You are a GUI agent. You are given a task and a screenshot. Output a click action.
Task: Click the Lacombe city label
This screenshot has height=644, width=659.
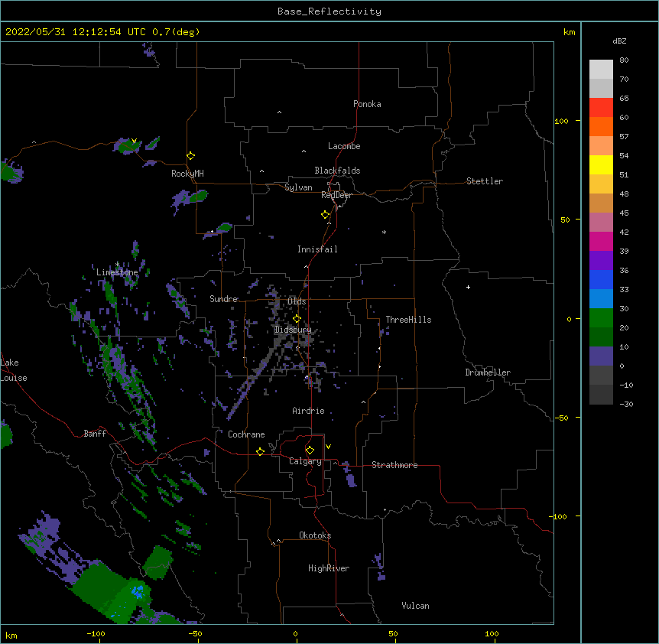pos(344,146)
